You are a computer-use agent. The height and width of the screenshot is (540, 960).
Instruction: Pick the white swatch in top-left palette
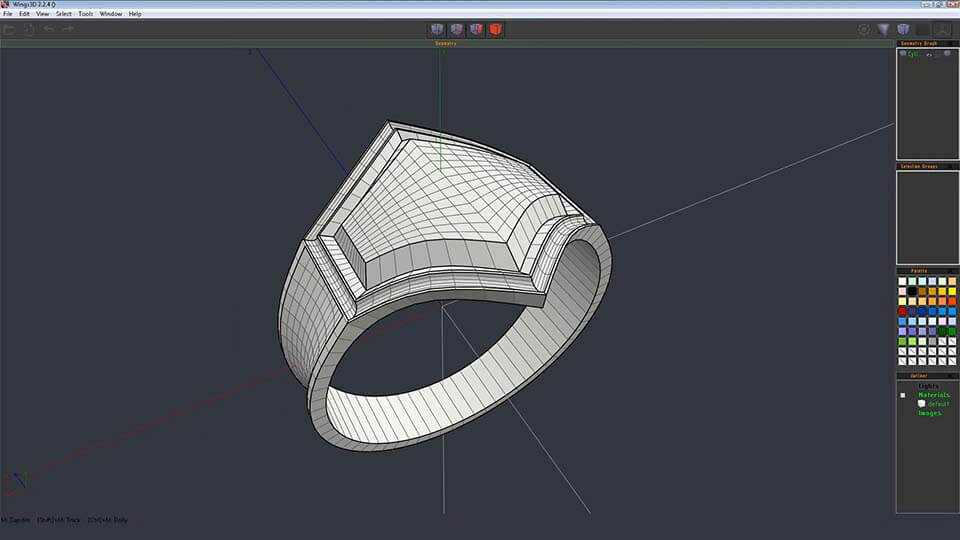pos(902,281)
